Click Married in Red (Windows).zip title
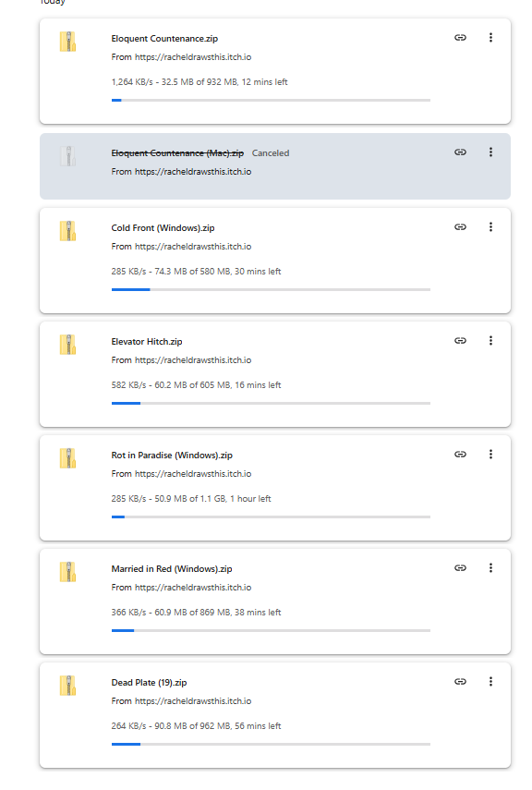The width and height of the screenshot is (532, 790). (172, 569)
